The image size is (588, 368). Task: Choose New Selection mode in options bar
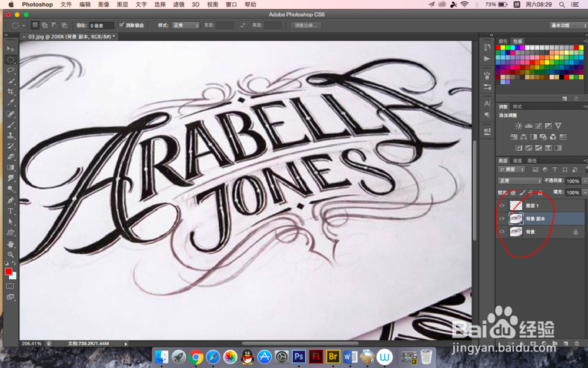(35, 25)
